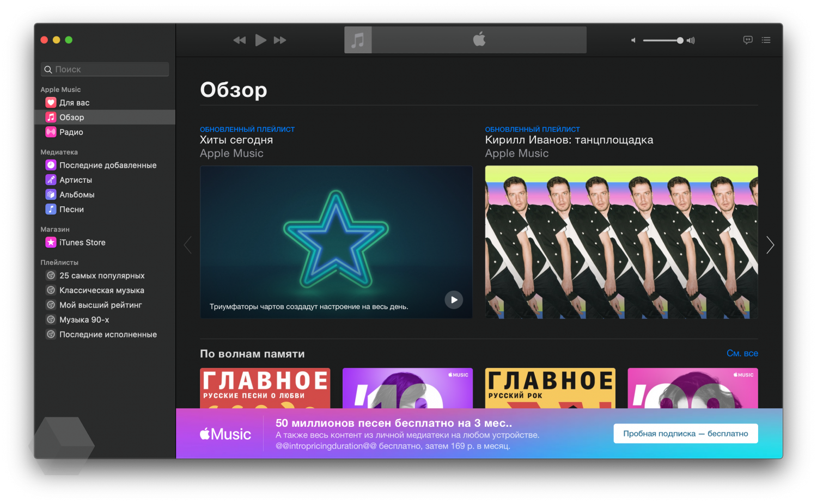Mute volume via the small speaker icon
The image size is (817, 504).
[633, 40]
